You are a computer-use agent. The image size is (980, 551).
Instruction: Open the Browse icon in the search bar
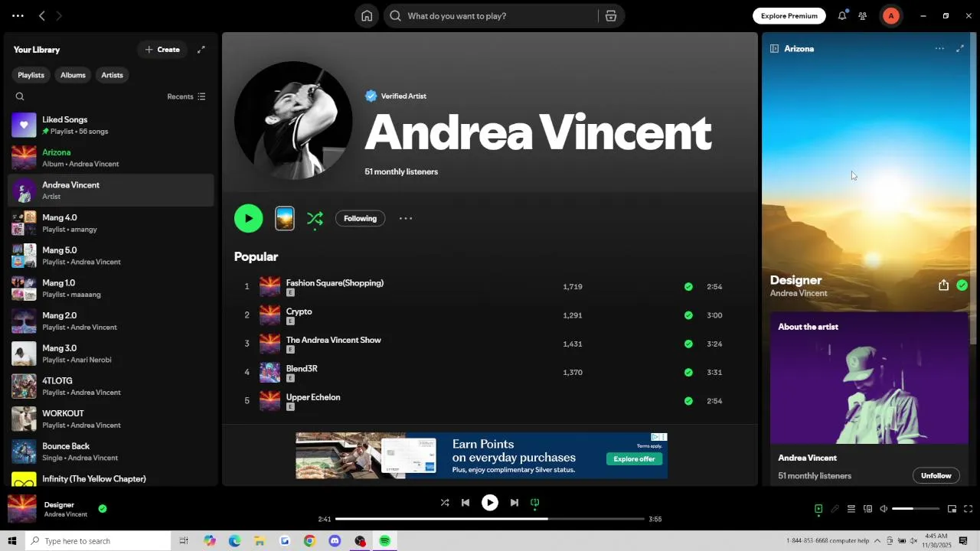point(611,16)
